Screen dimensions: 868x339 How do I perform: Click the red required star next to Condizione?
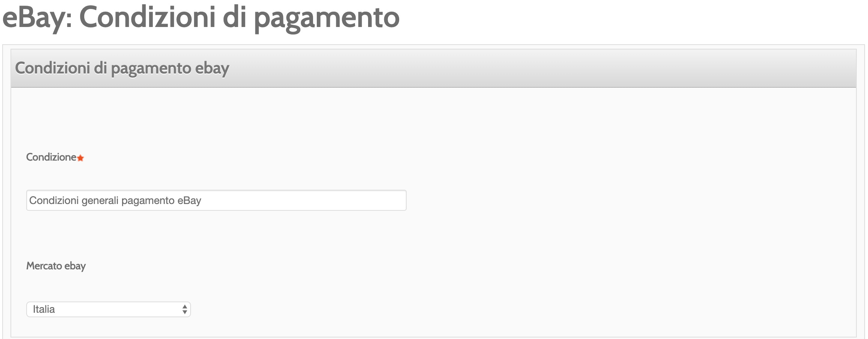tap(81, 158)
